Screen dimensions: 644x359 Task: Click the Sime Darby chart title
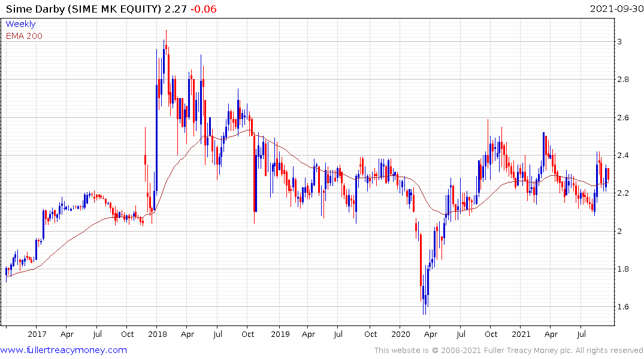[96, 9]
